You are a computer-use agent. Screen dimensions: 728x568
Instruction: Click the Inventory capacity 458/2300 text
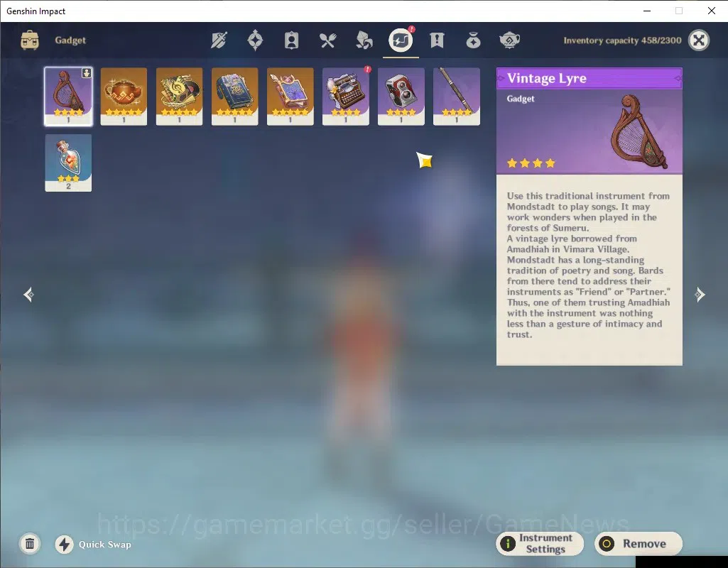pos(622,40)
